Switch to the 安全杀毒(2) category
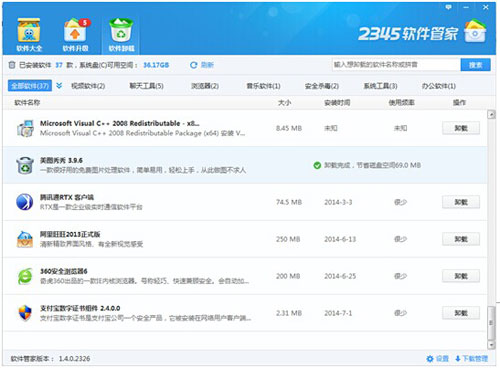The width and height of the screenshot is (500, 368). (x=322, y=86)
